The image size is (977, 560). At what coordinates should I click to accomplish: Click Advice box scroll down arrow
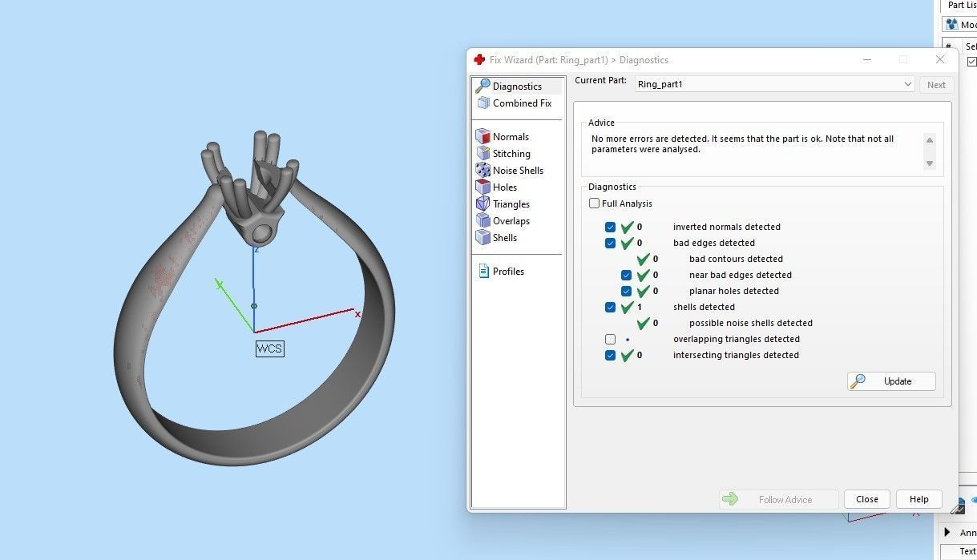[930, 163]
